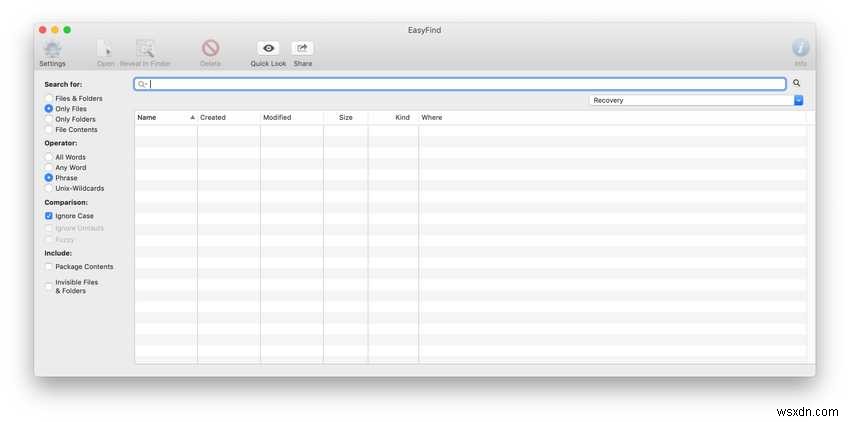The height and width of the screenshot is (422, 850).
Task: Open the Settings gear in toolbar
Action: click(x=53, y=49)
